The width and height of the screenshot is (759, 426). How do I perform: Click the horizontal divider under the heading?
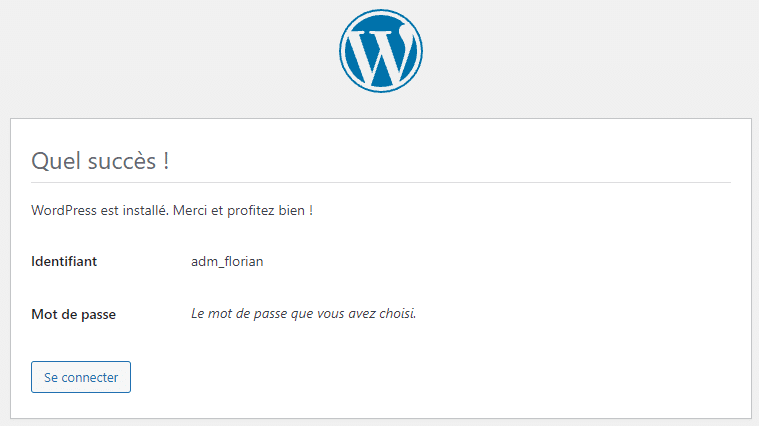[380, 183]
